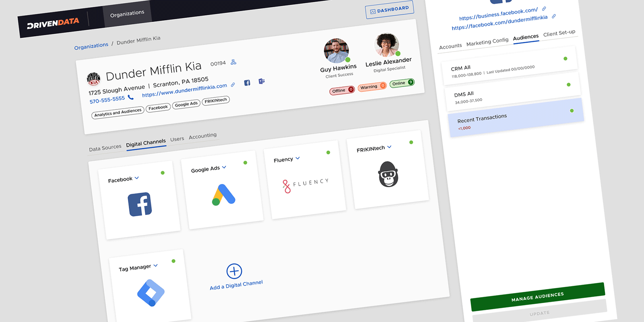Screen dimensions: 644x322
Task: Switch to the Digital Channels tab
Action: 146,143
